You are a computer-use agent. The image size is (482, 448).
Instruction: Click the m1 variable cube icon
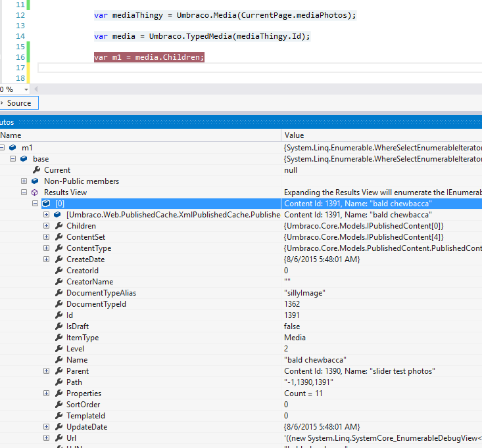click(12, 148)
